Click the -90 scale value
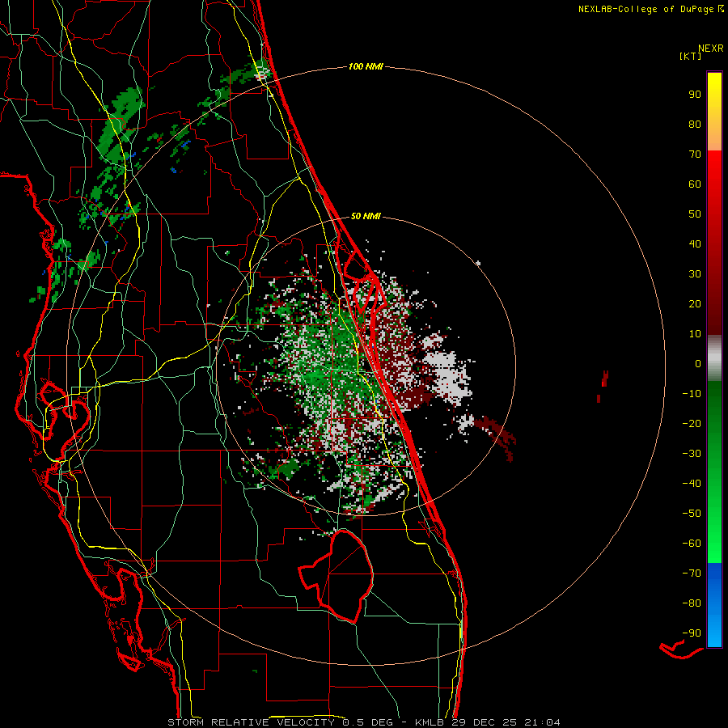 pyautogui.click(x=692, y=633)
